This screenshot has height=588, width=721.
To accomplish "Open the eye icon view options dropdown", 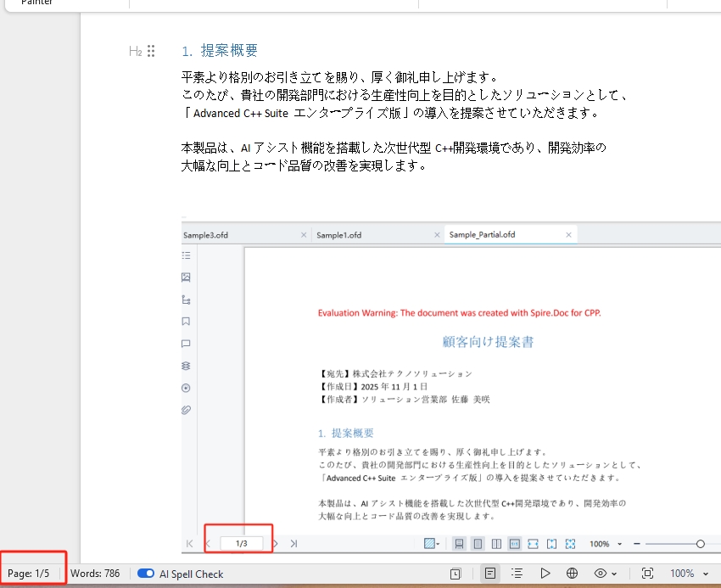I will click(604, 574).
